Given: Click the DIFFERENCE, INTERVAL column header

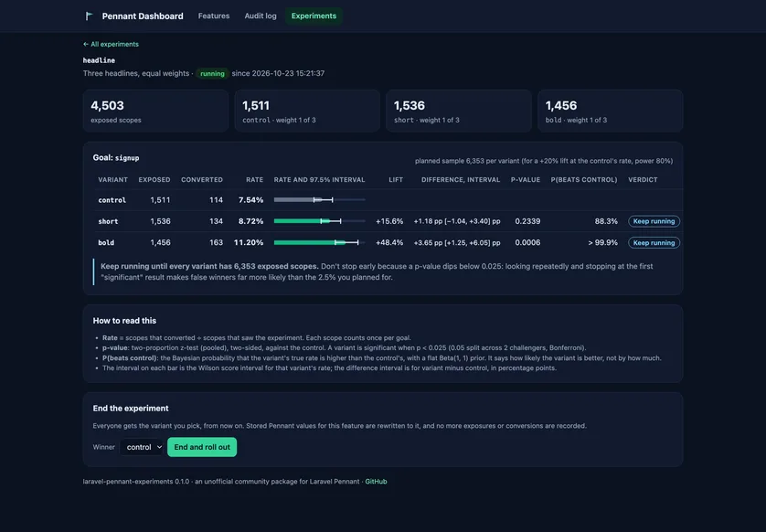Looking at the screenshot, I should tap(461, 180).
